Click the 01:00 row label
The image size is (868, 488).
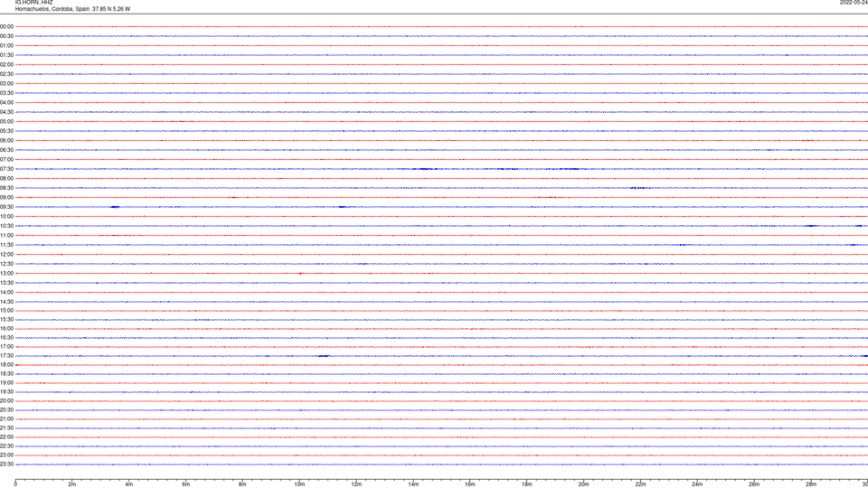(6, 46)
